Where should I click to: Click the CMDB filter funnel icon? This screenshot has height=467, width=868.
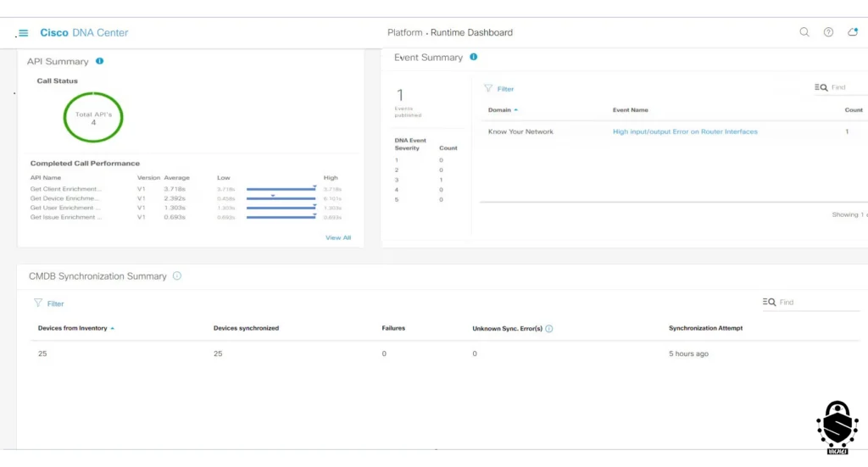click(37, 303)
